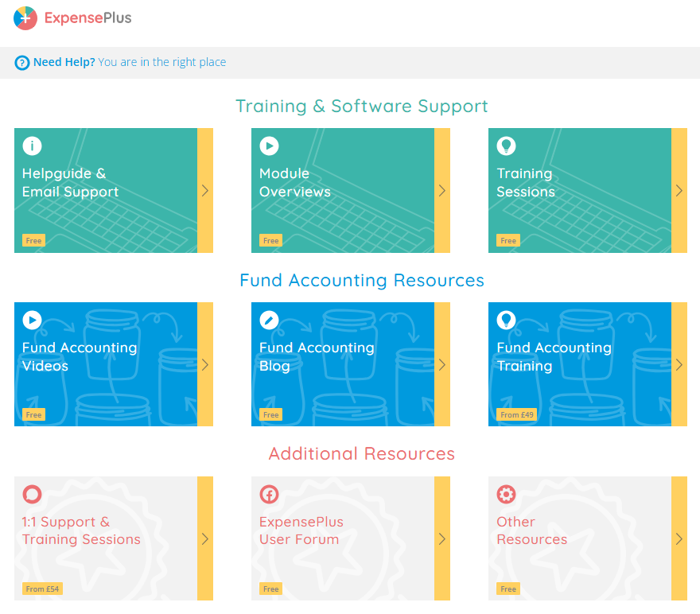Click the ExpensePlus logo icon
The width and height of the screenshot is (700, 614).
click(x=25, y=18)
